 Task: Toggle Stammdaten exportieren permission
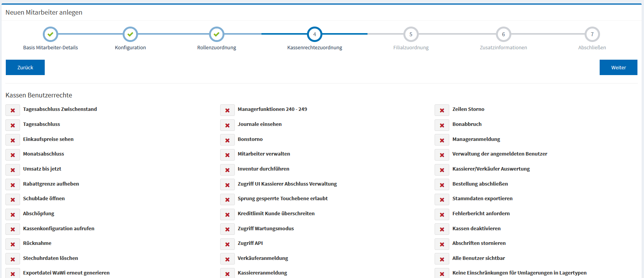[442, 199]
